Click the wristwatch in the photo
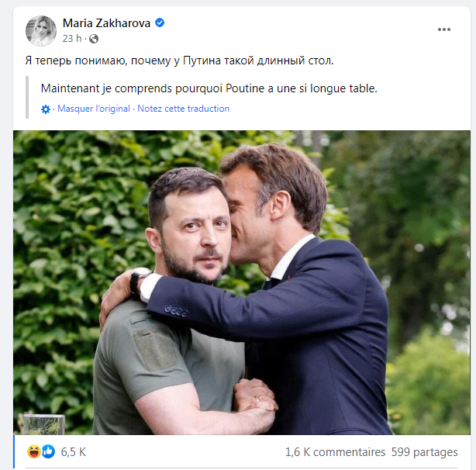Image resolution: width=476 pixels, height=470 pixels. tap(139, 280)
